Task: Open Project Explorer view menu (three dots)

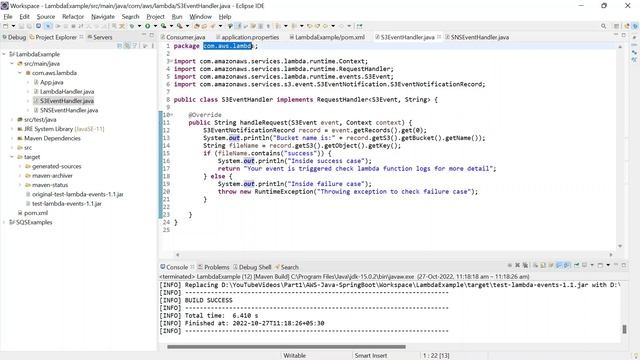Action: pos(153,46)
